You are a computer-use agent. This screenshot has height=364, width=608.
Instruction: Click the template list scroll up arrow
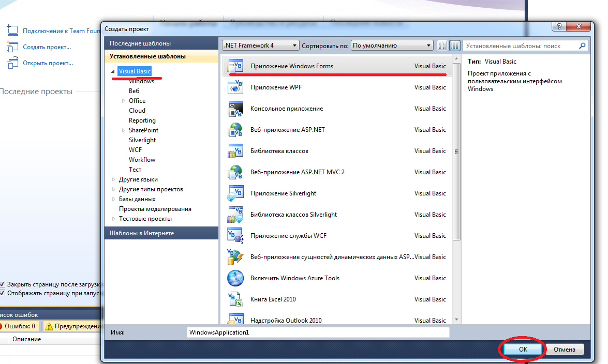coord(456,59)
